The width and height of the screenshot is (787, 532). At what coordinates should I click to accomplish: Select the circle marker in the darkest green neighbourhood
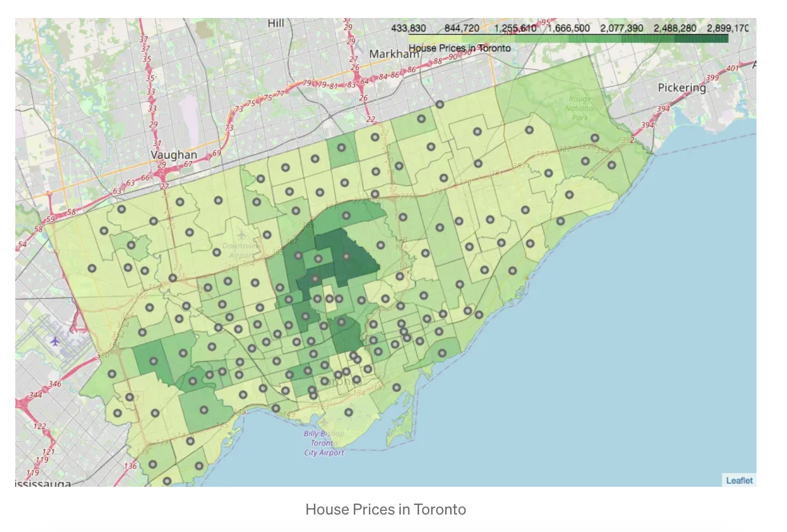click(346, 256)
